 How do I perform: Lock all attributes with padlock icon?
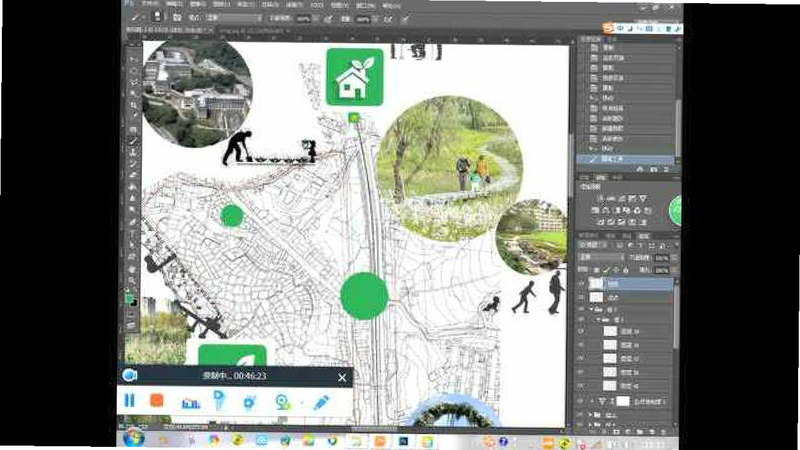click(626, 269)
